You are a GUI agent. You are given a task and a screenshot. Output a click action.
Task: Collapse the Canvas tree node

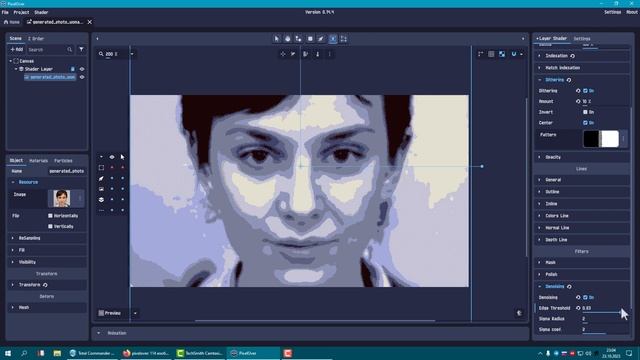11,61
